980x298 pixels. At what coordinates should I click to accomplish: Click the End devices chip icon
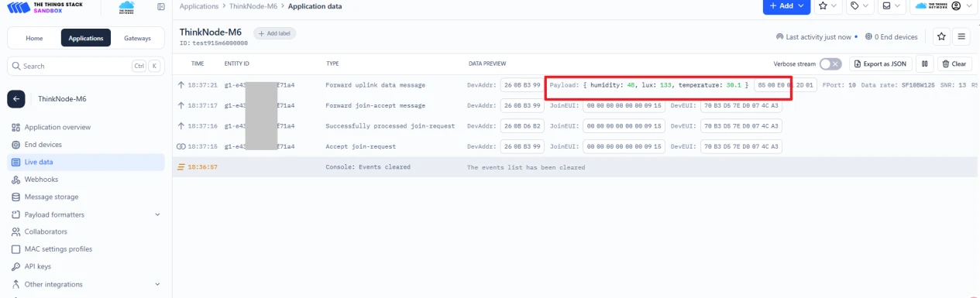point(16,145)
